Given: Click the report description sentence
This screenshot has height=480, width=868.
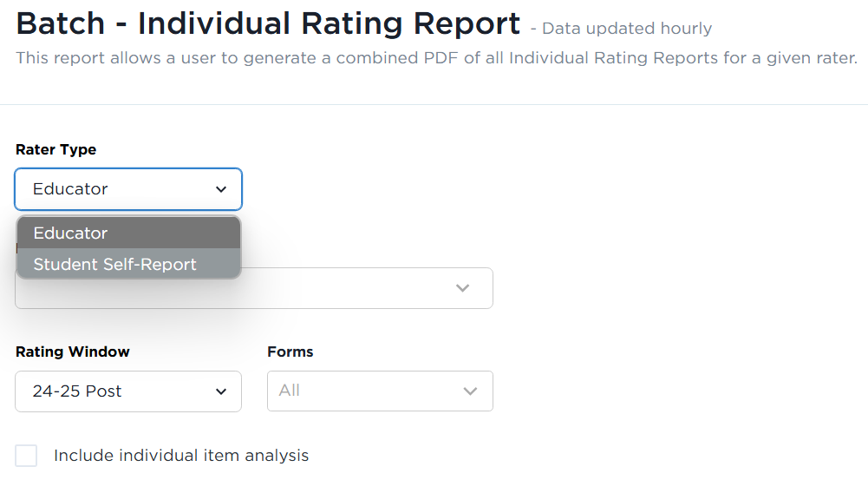Looking at the screenshot, I should click(436, 57).
